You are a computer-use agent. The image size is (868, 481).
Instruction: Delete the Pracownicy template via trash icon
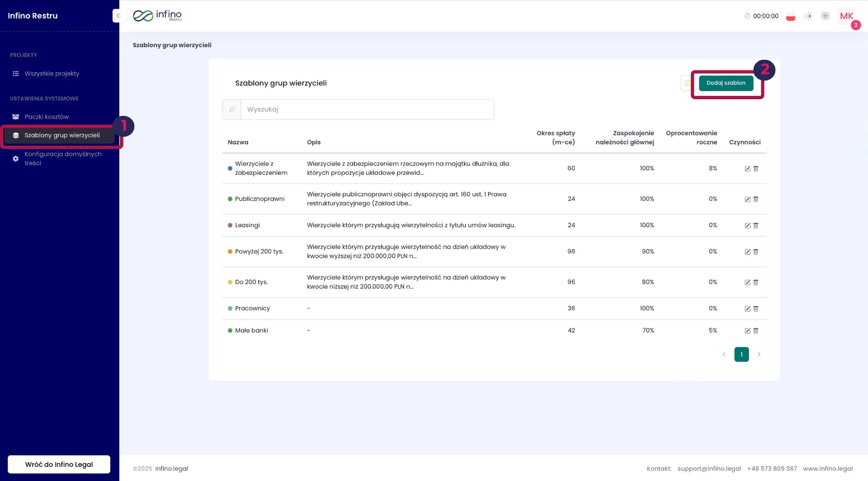click(x=756, y=308)
